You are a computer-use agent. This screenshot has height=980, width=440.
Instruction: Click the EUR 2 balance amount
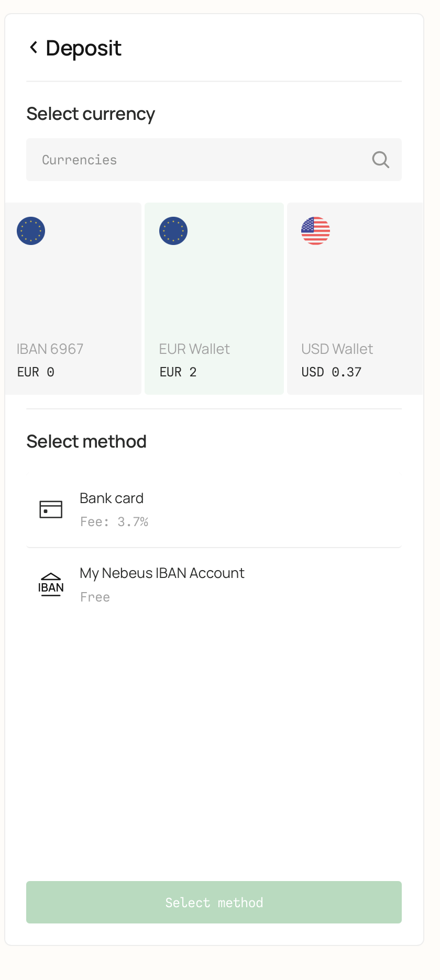click(x=178, y=372)
